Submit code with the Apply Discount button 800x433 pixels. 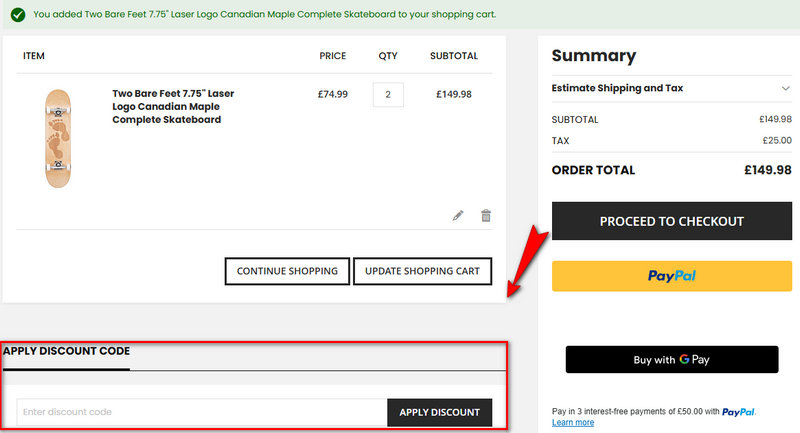coord(439,412)
